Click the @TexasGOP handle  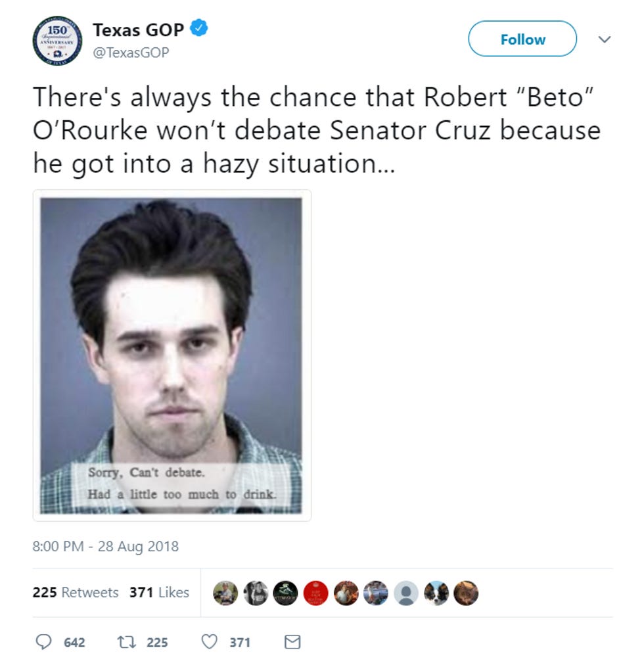click(x=131, y=52)
